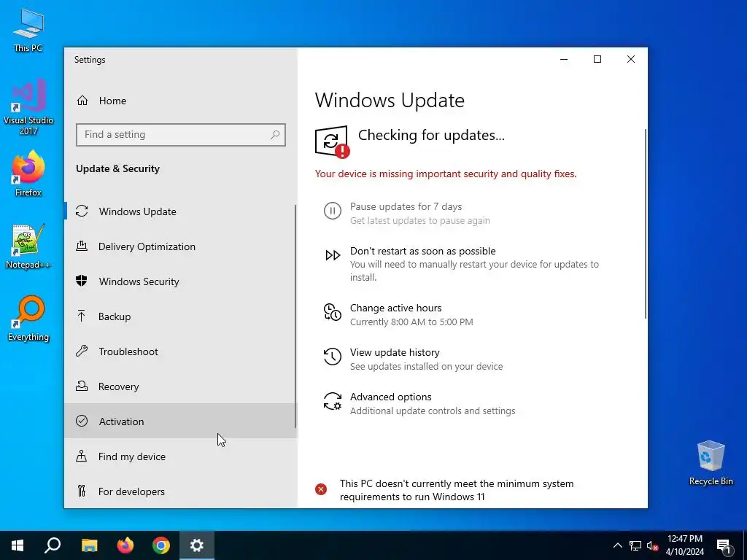Click Don't restart as soon as possible
747x560 pixels.
pos(422,251)
